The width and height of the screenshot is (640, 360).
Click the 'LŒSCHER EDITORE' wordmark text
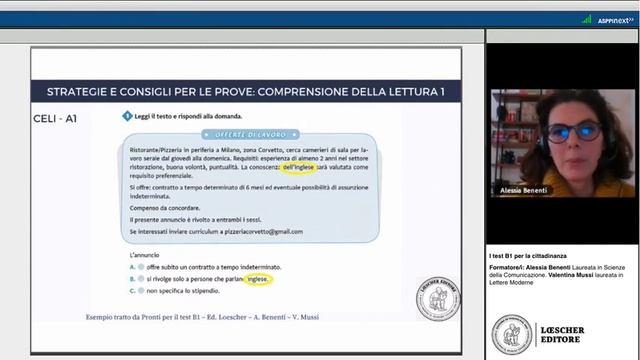pos(562,335)
